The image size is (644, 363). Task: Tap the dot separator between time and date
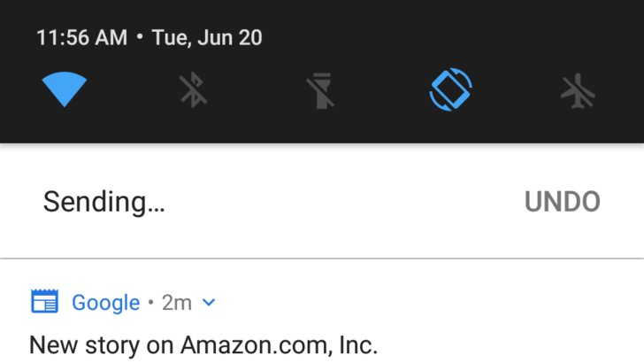[x=140, y=38]
